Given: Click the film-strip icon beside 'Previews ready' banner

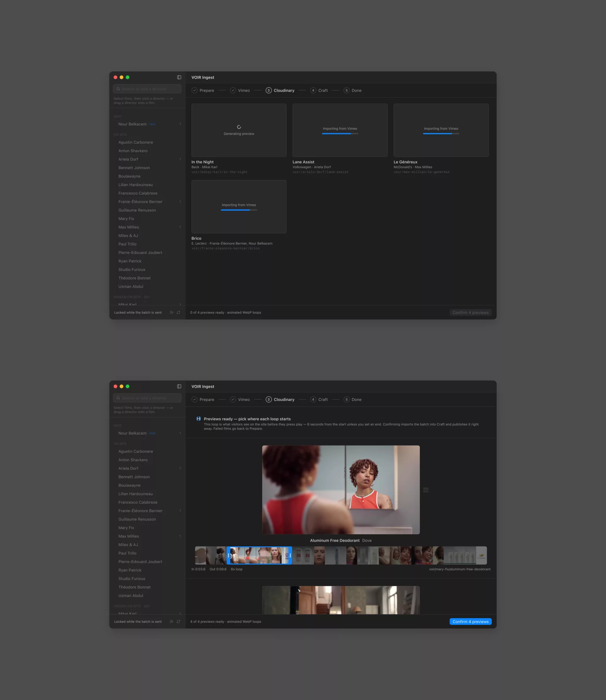Looking at the screenshot, I should [x=199, y=419].
